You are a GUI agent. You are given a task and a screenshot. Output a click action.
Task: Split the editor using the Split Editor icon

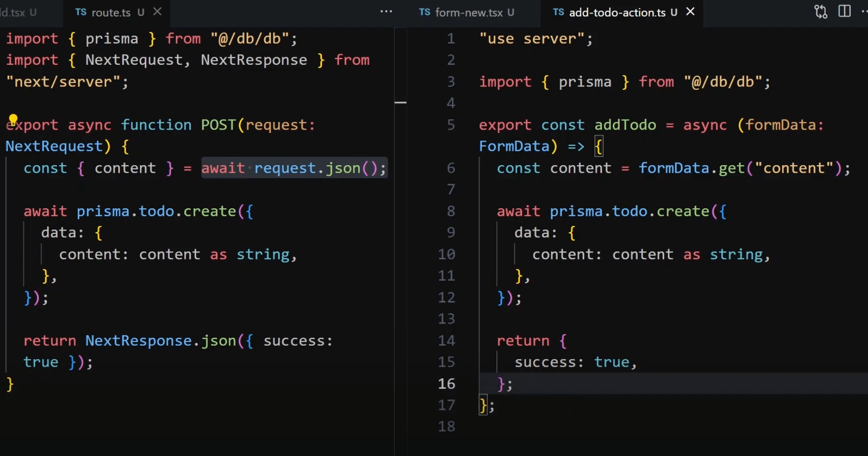click(845, 11)
